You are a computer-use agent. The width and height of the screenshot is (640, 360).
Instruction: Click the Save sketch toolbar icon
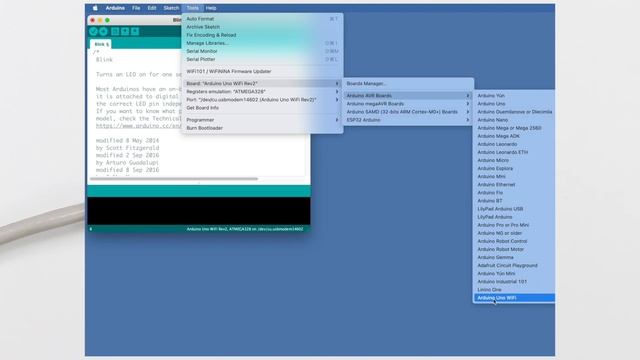(x=135, y=31)
